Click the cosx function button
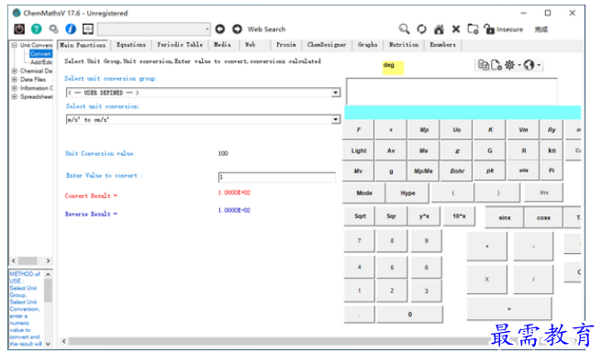This screenshot has width=602, height=364. [543, 217]
